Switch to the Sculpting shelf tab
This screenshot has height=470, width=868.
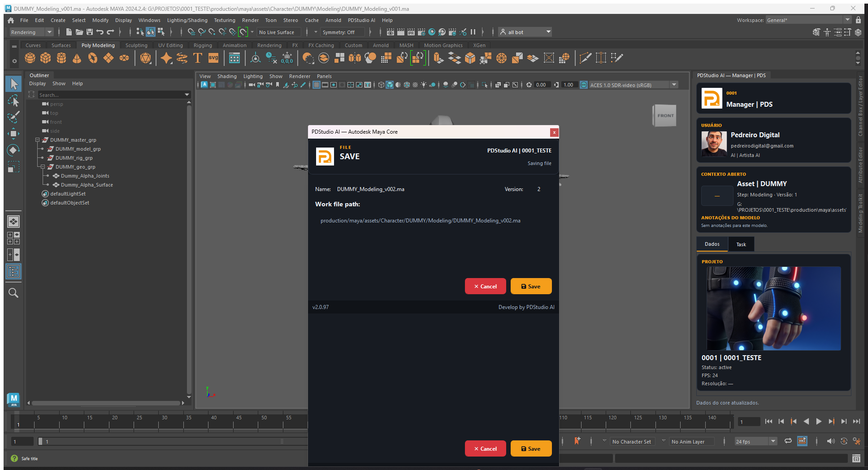136,45
